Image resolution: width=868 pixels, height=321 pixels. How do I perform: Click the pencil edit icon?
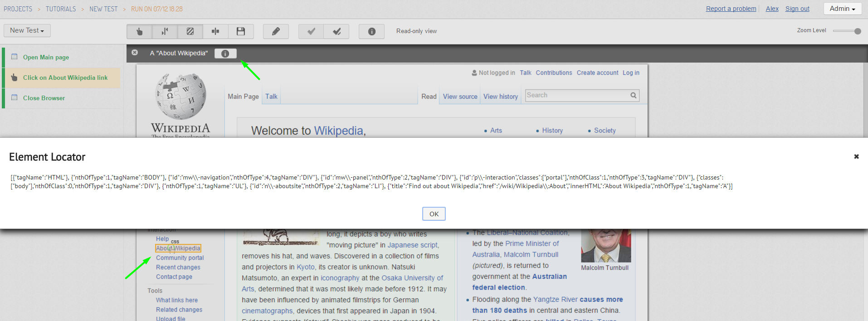coord(276,31)
